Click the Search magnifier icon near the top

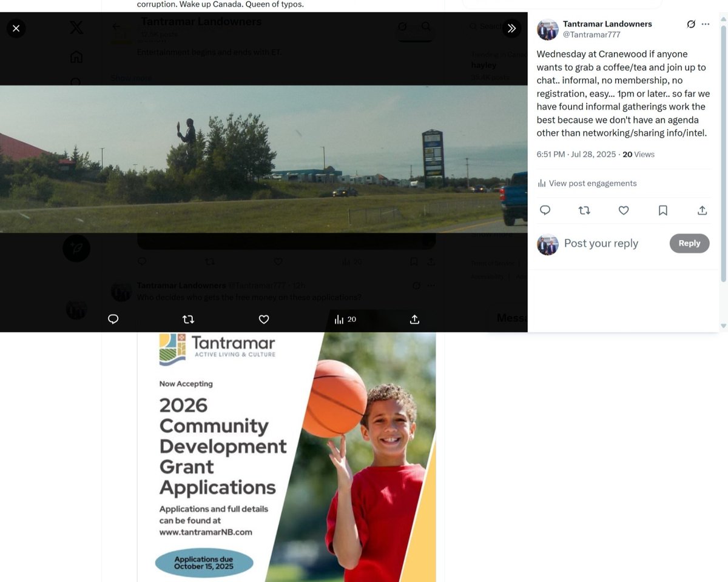coord(426,27)
